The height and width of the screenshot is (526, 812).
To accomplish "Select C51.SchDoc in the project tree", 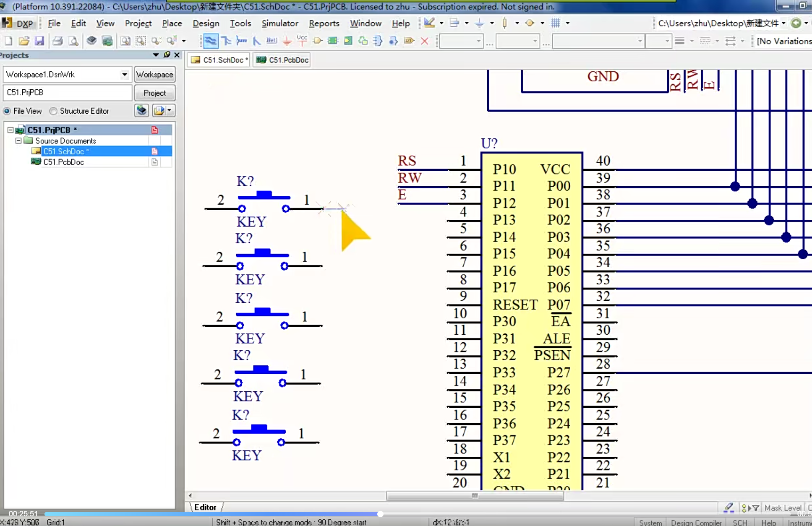I will [66, 151].
